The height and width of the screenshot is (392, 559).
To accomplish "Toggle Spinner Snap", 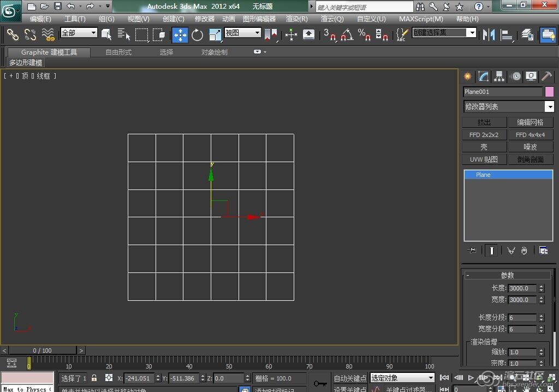I will coord(382,34).
